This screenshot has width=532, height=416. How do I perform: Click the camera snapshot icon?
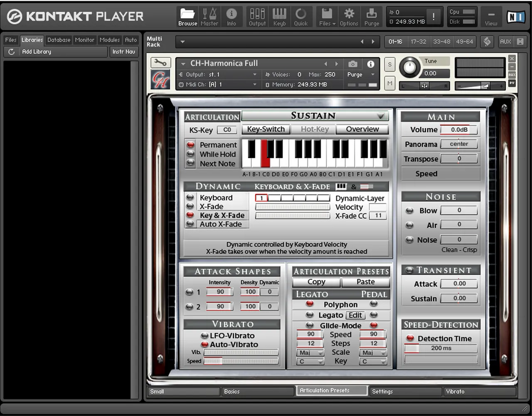pyautogui.click(x=353, y=64)
